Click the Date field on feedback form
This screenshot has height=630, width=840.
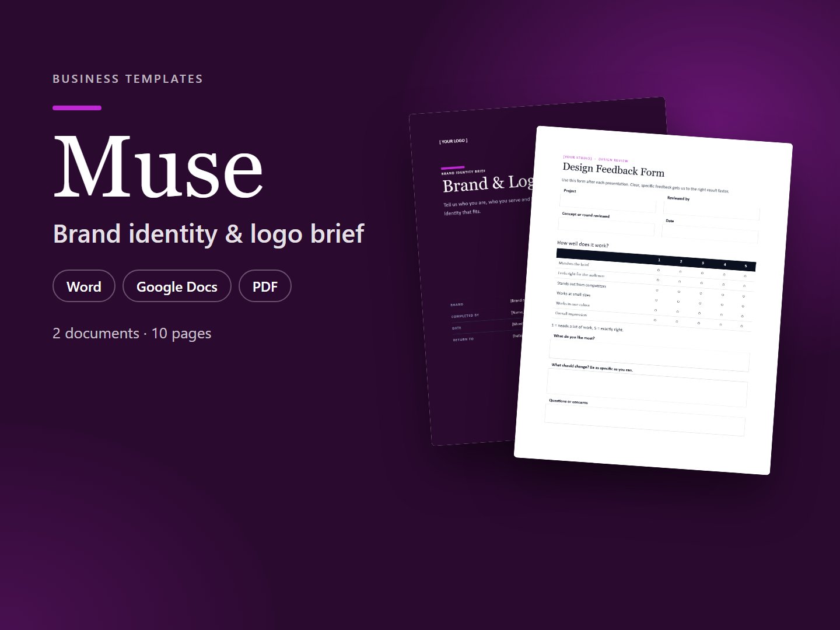[x=709, y=235]
